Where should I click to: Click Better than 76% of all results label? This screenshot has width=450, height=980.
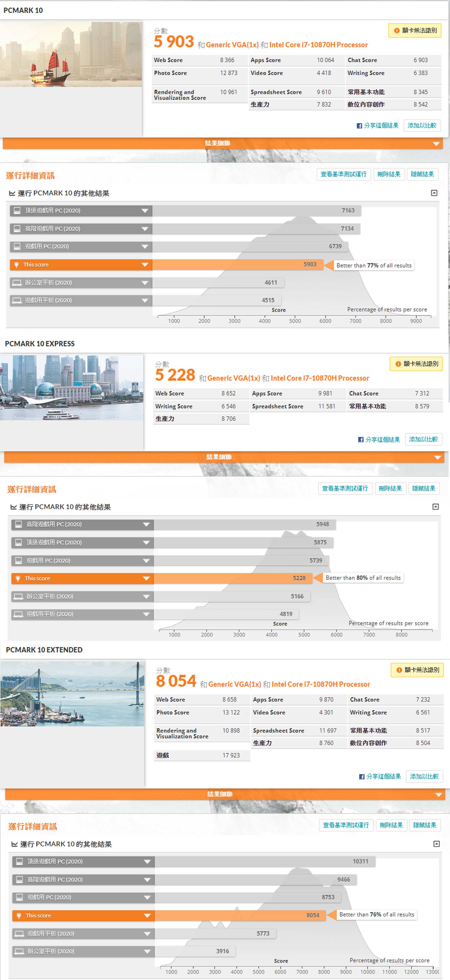tap(377, 915)
